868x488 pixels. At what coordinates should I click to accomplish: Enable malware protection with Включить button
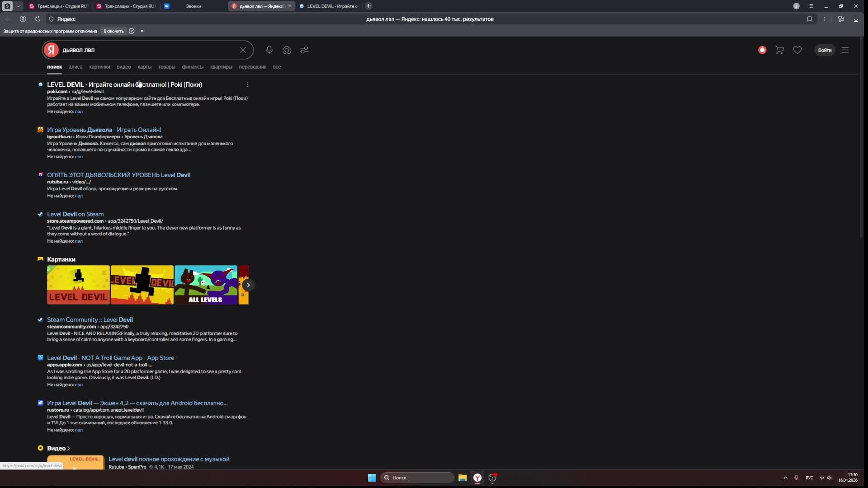point(113,31)
